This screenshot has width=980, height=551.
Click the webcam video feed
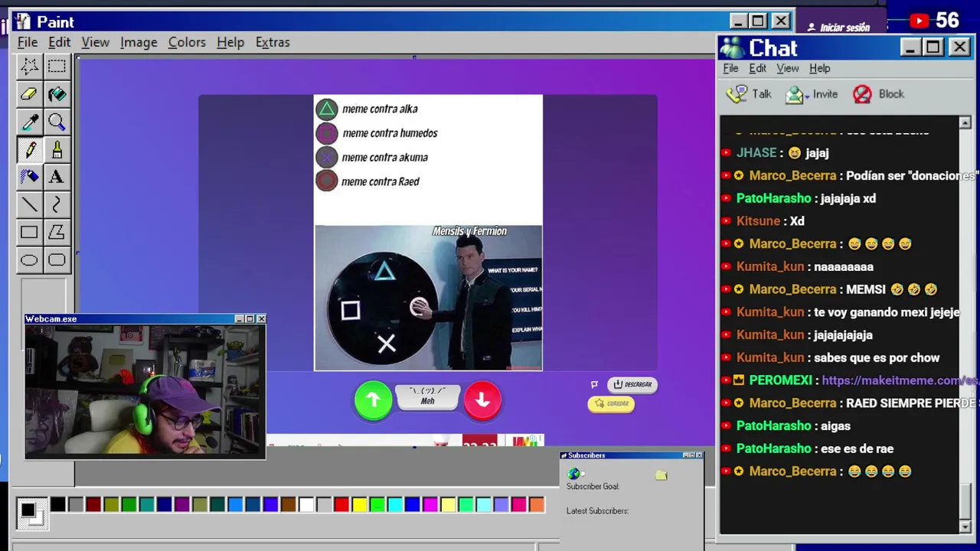point(145,392)
